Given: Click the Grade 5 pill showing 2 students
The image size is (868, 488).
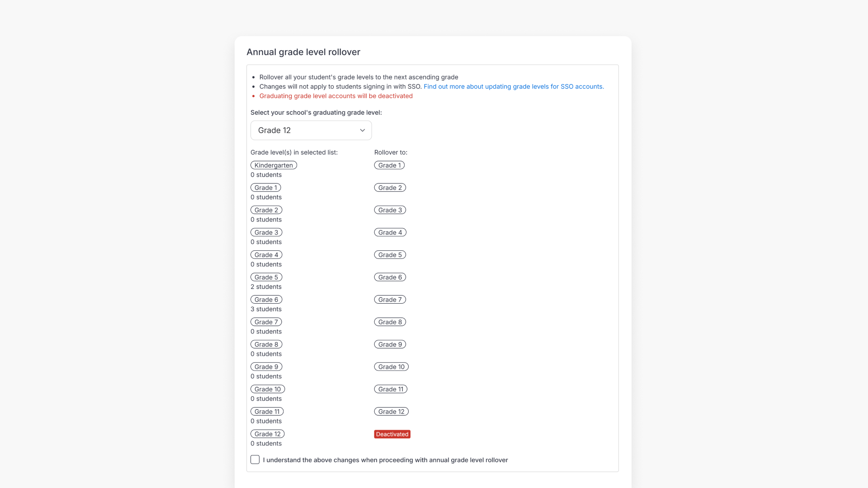Looking at the screenshot, I should [x=266, y=277].
